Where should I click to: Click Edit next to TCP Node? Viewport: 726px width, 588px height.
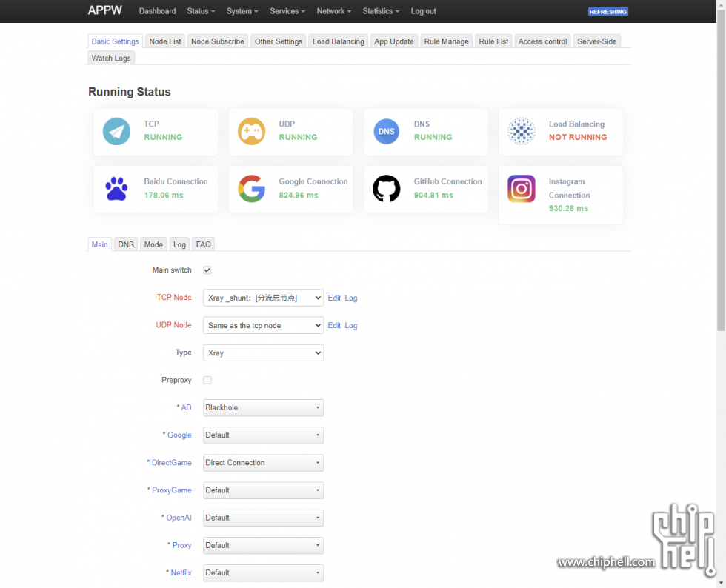334,298
